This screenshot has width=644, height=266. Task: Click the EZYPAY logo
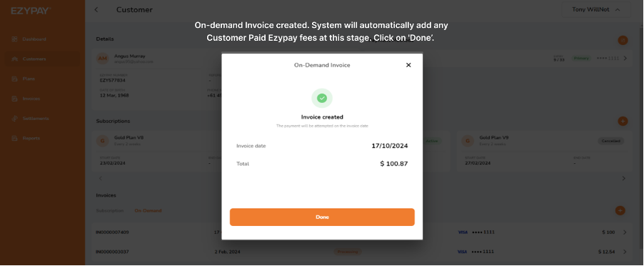point(31,11)
